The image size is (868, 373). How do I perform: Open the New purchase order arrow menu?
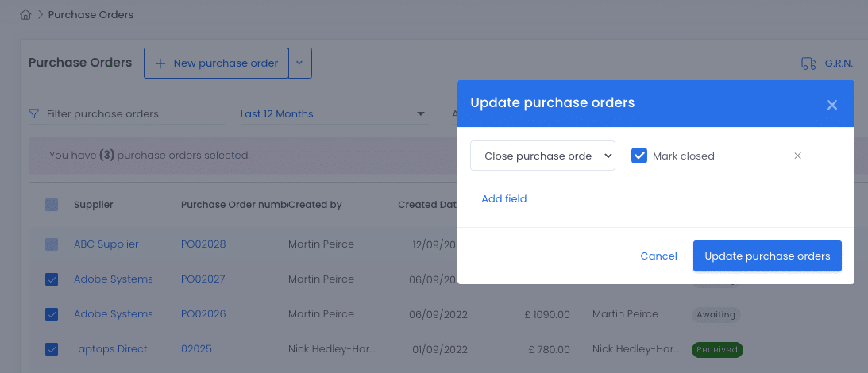[299, 63]
